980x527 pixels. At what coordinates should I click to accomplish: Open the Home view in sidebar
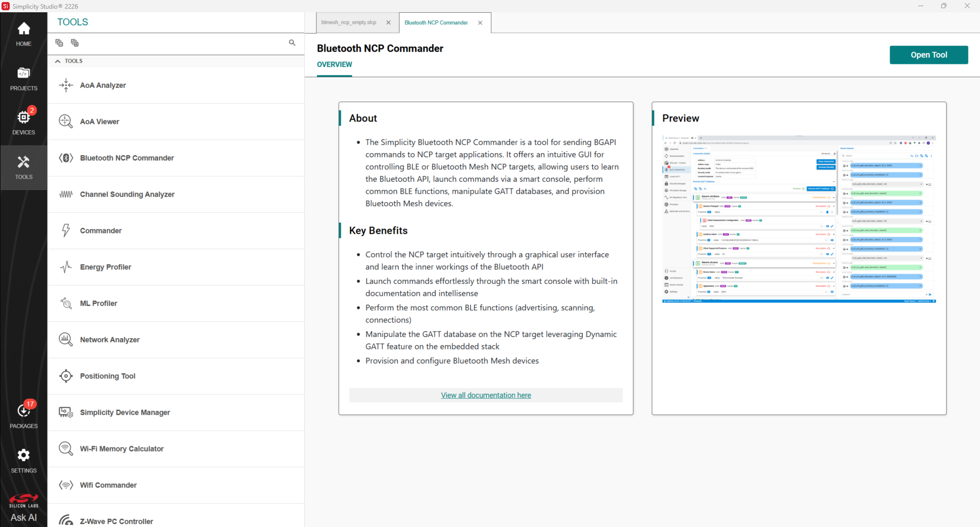23,34
